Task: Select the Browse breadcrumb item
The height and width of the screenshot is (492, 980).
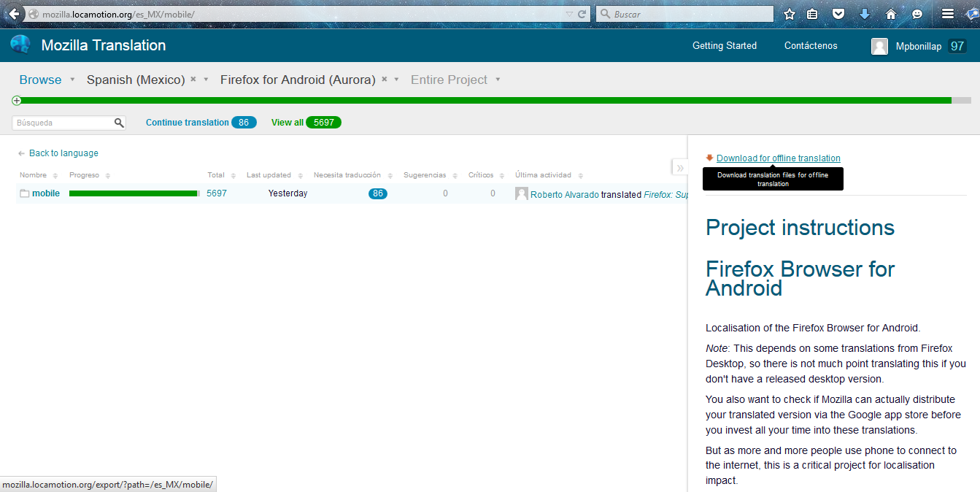Action: click(40, 80)
